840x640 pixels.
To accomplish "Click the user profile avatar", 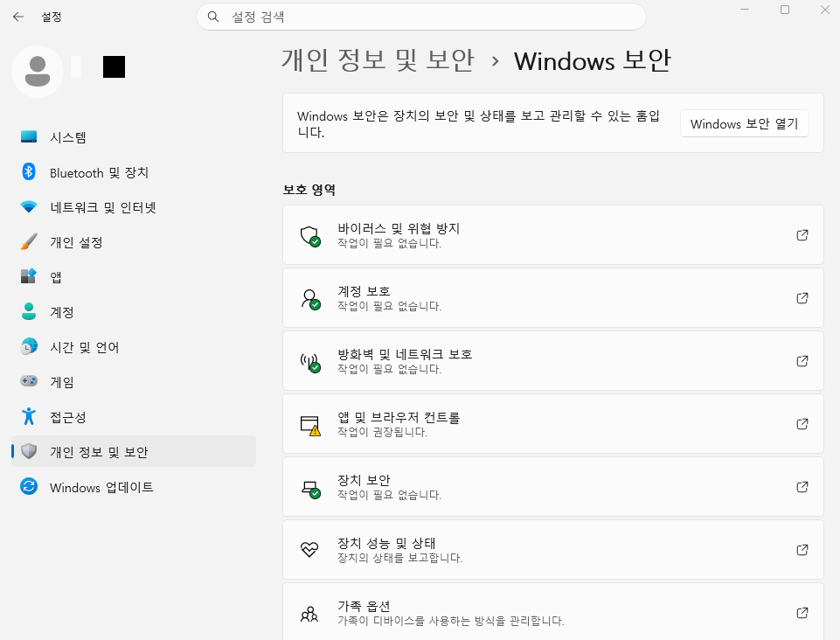I will (38, 71).
